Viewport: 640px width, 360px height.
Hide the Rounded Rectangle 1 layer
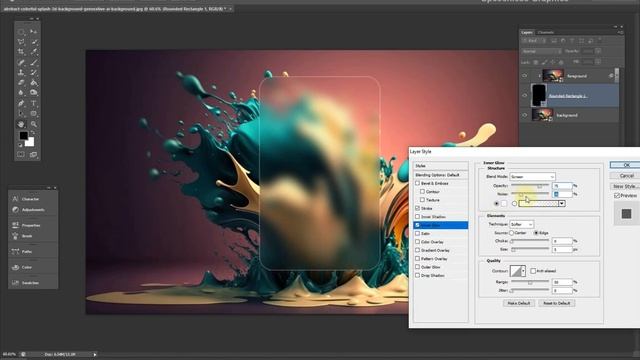(525, 96)
